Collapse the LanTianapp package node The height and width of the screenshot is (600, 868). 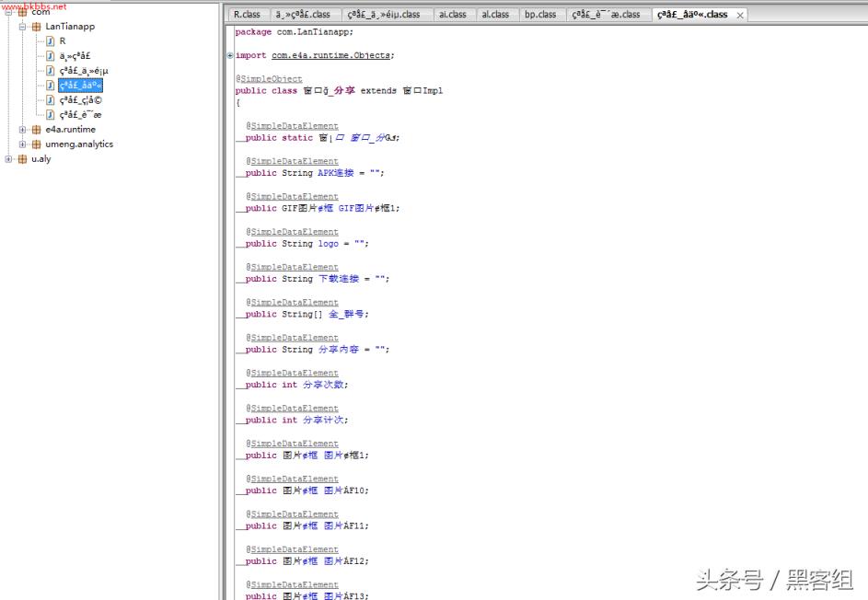pyautogui.click(x=22, y=27)
